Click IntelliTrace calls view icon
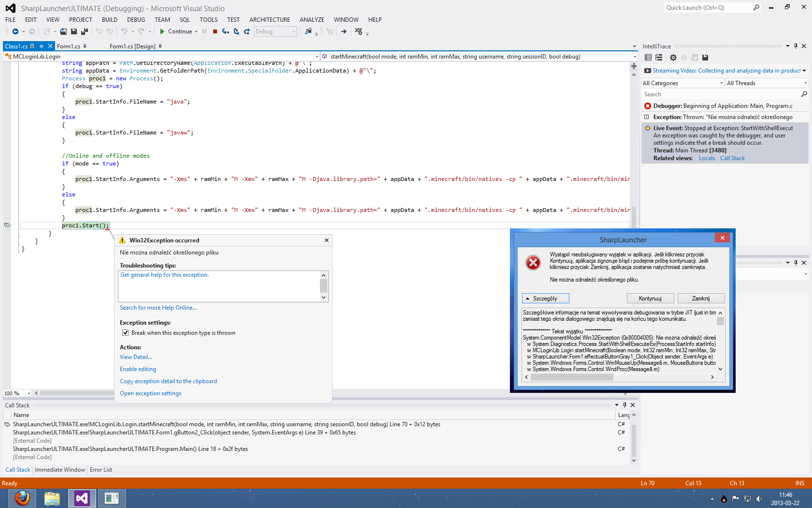The width and height of the screenshot is (812, 508). (659, 58)
